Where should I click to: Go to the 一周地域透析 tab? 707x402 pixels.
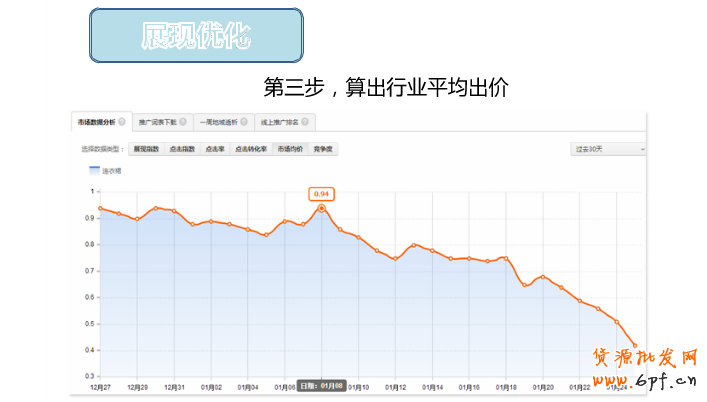pyautogui.click(x=219, y=122)
